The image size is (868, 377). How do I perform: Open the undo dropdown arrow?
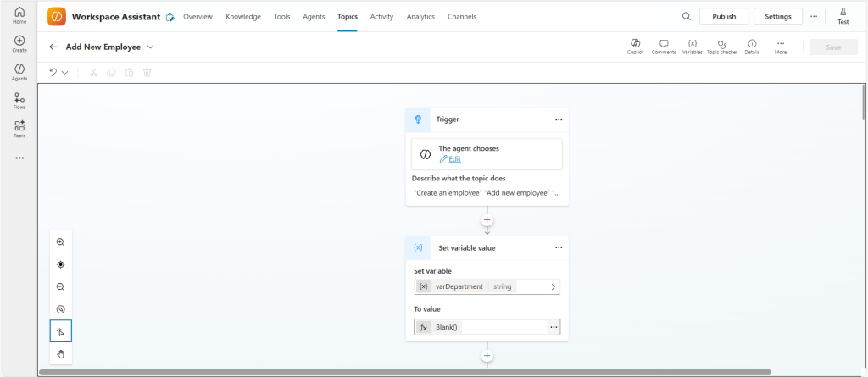[x=65, y=73]
